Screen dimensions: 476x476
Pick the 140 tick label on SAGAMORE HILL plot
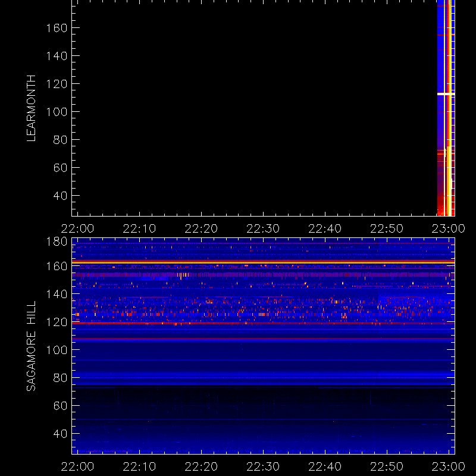tap(57, 294)
